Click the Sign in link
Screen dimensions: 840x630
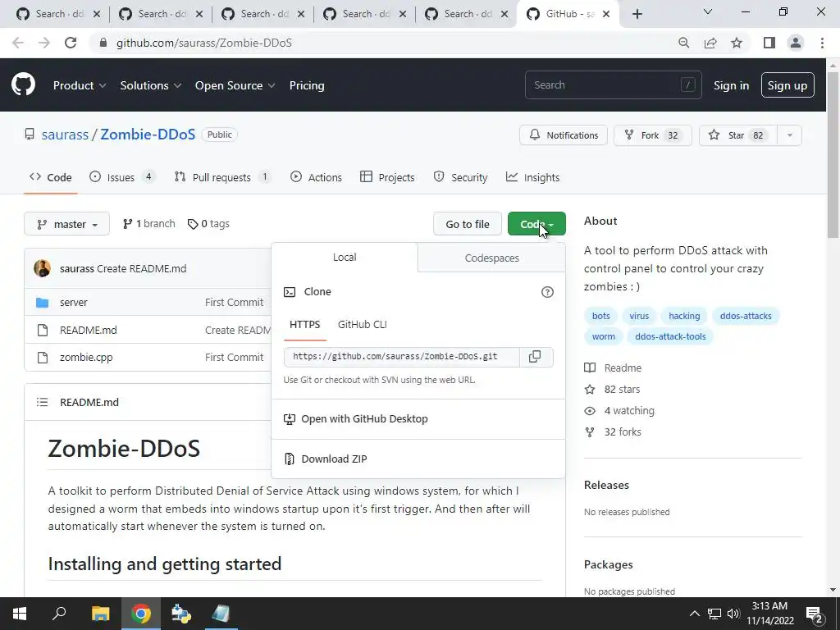(731, 85)
